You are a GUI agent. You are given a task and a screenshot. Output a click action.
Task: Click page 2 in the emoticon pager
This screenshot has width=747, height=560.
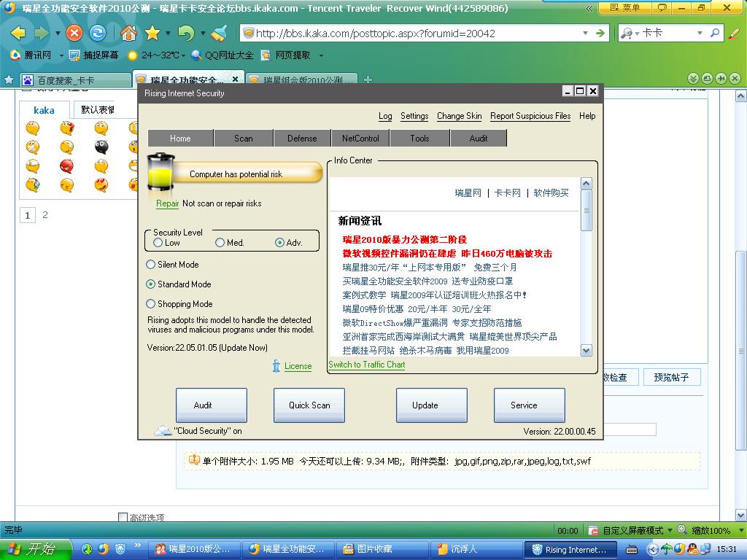click(x=45, y=215)
